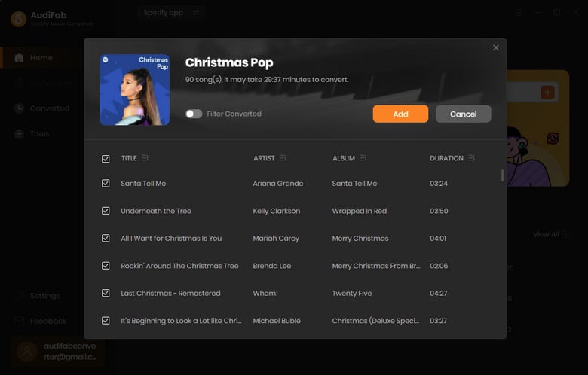Click the ALBUM column header

344,158
